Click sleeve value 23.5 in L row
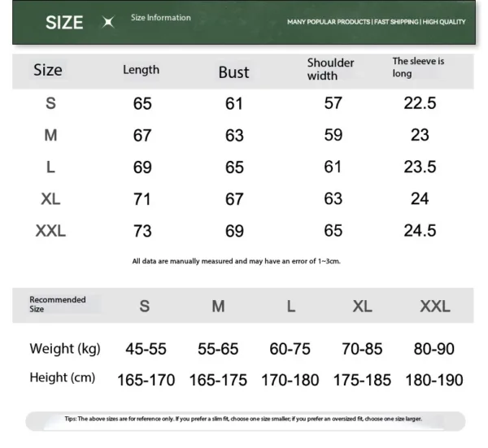Screen dimensions: 488x448 pos(420,167)
